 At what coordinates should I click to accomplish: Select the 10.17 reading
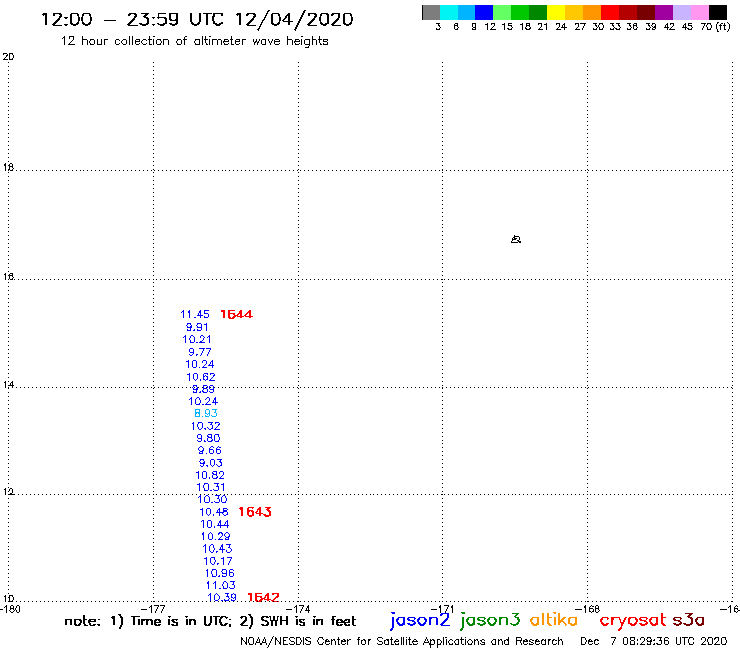[x=218, y=561]
